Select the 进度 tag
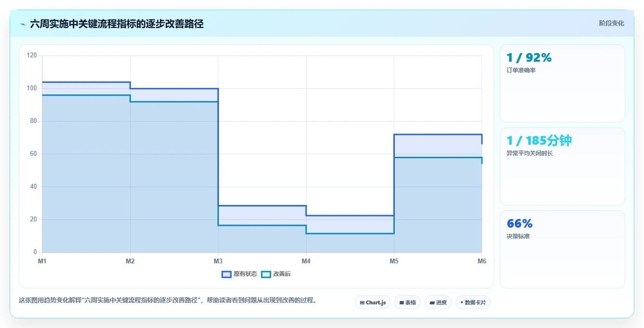 pos(438,302)
